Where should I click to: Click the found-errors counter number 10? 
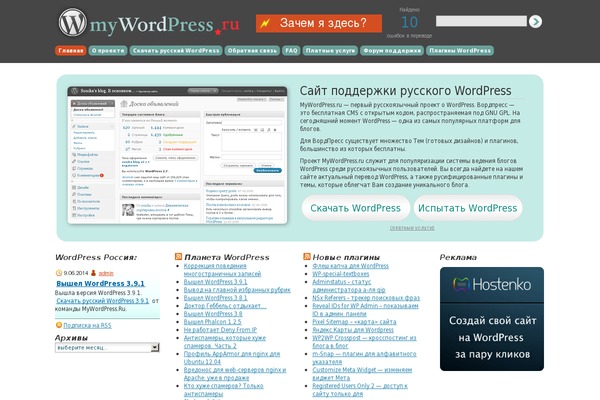pos(409,23)
